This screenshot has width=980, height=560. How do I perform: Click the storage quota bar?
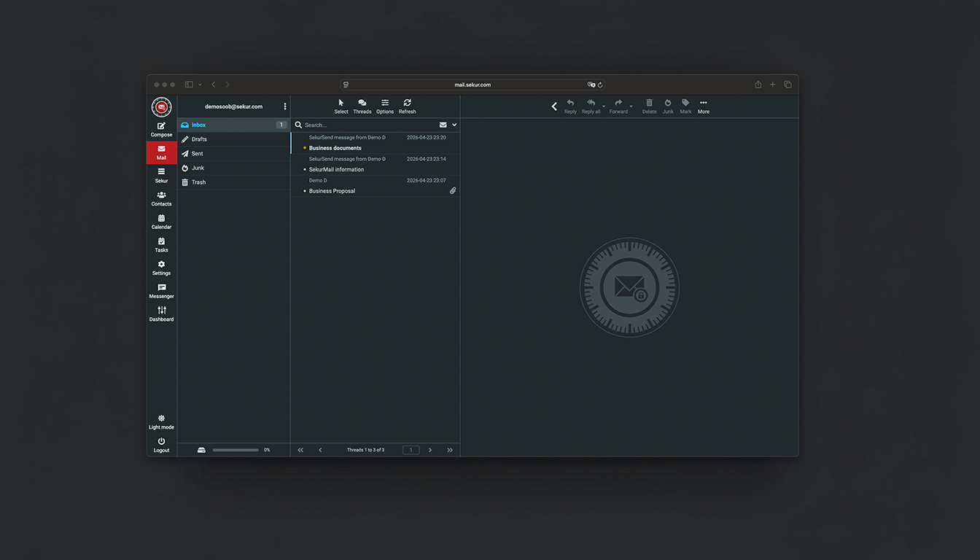click(236, 450)
